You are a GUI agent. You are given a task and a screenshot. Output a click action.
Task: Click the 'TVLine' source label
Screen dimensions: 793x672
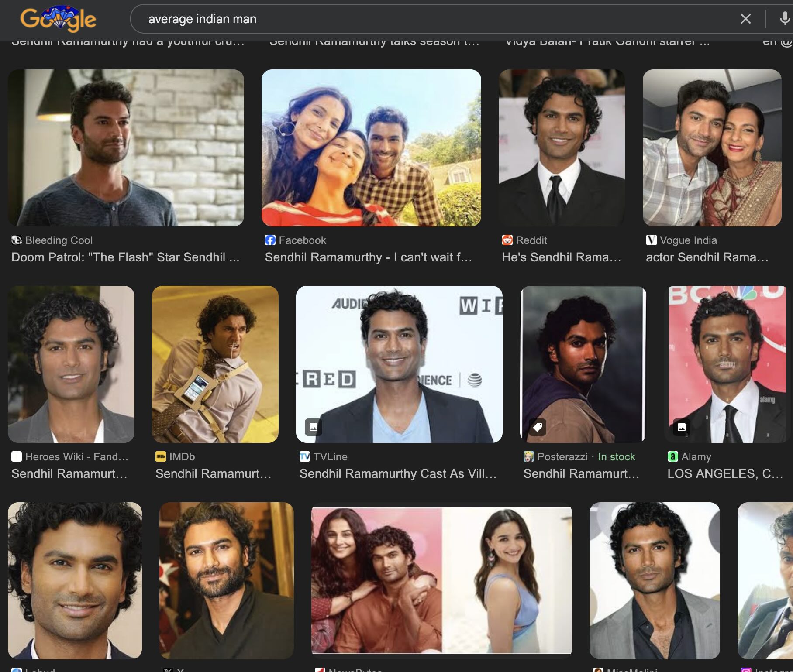click(x=331, y=456)
